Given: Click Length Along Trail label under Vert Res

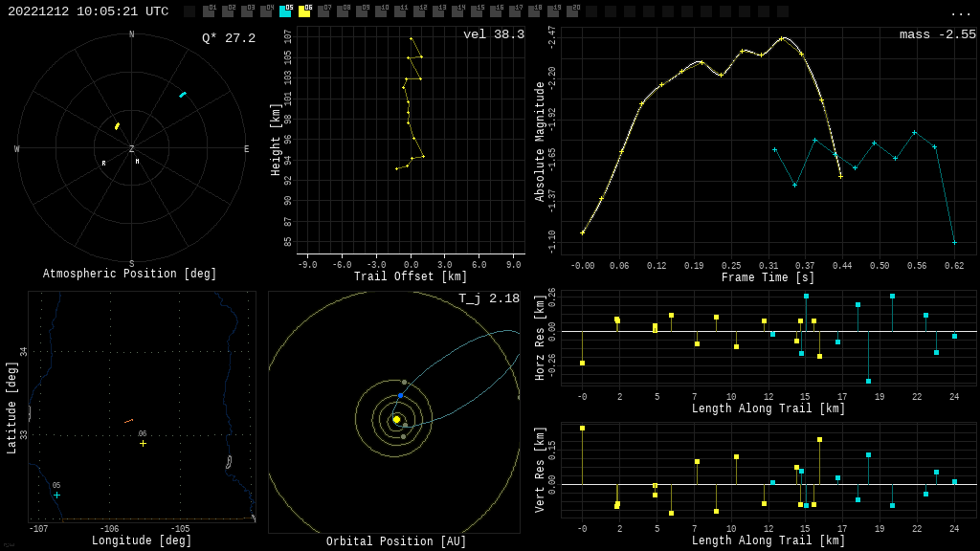Looking at the screenshot, I should click(768, 540).
